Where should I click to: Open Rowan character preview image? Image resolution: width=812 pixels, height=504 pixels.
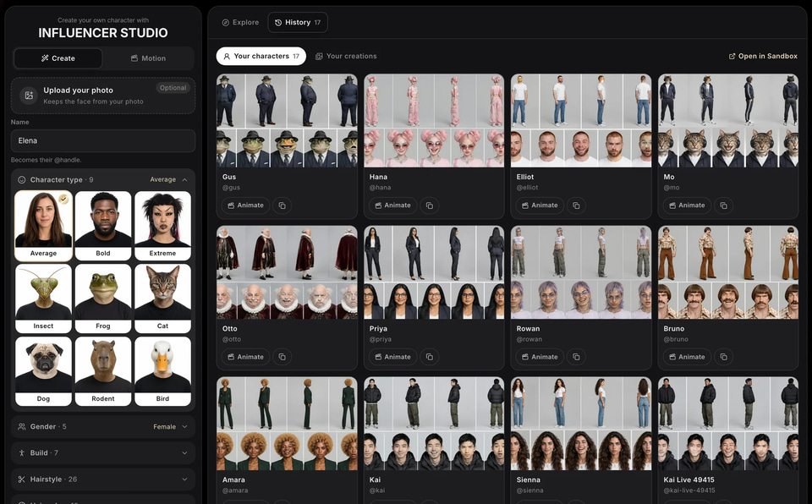(x=581, y=272)
